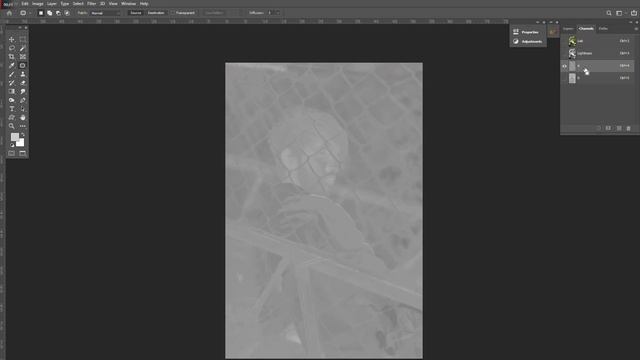The width and height of the screenshot is (640, 360).
Task: Open the Window menu
Action: coord(128,4)
